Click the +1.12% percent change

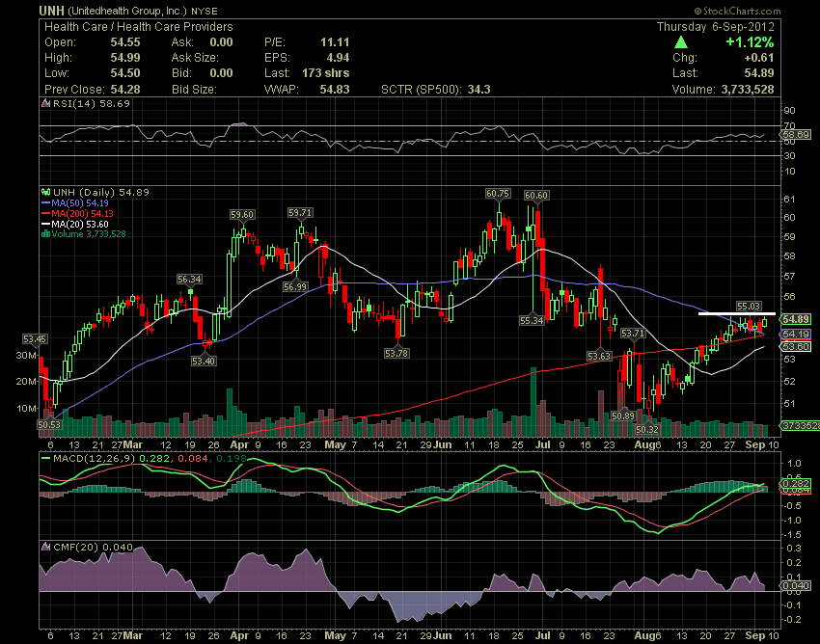[750, 42]
